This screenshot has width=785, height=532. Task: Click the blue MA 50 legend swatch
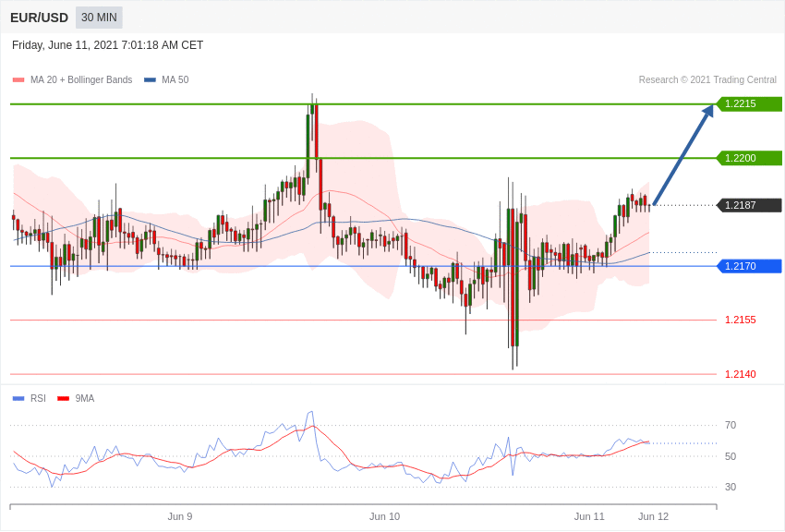click(x=150, y=80)
